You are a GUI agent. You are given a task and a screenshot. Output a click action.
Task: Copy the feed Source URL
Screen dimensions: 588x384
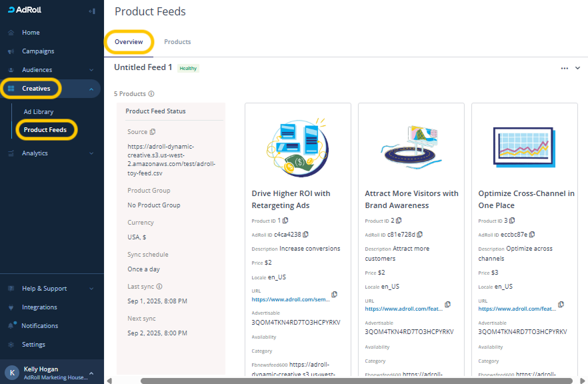pyautogui.click(x=153, y=132)
